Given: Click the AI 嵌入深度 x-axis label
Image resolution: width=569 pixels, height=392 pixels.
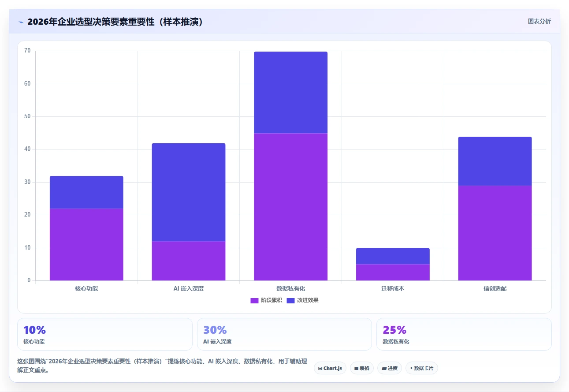Looking at the screenshot, I should [x=189, y=289].
